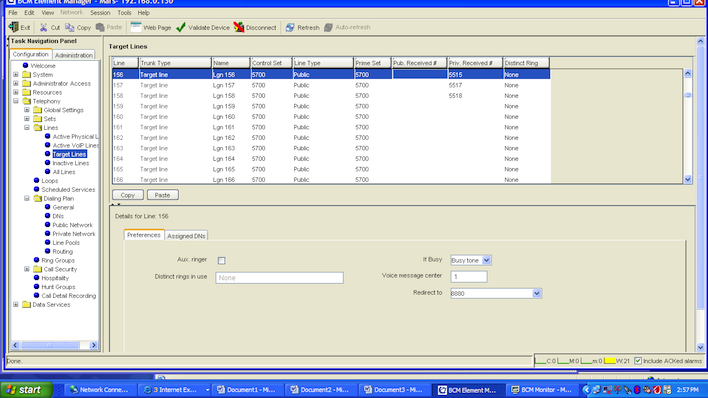This screenshot has height=398, width=708.
Task: Expand the Global Settings folder
Action: pos(27,110)
